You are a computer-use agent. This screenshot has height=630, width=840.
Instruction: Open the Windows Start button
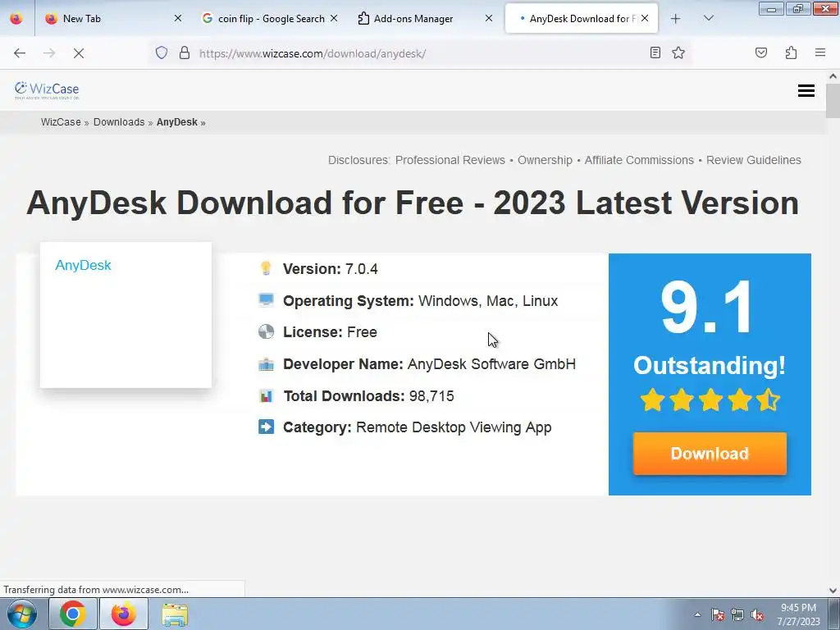[x=21, y=614]
